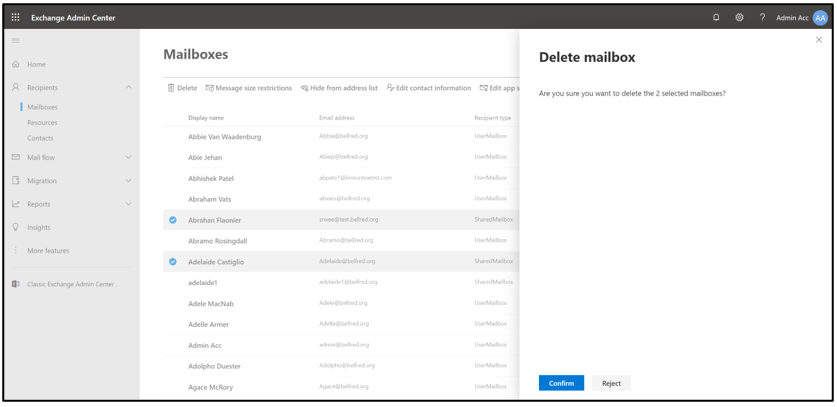Expand the Reports section chevron
The height and width of the screenshot is (407, 837).
pyautogui.click(x=128, y=204)
